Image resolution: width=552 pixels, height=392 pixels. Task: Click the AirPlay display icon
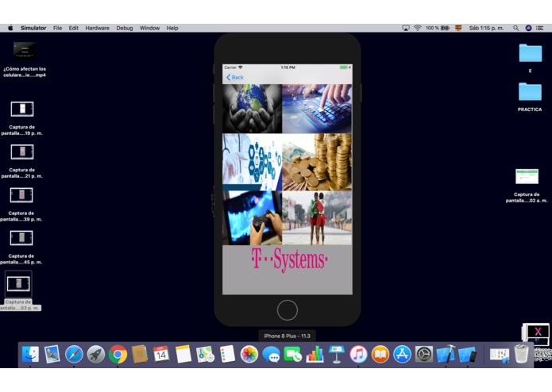point(406,28)
